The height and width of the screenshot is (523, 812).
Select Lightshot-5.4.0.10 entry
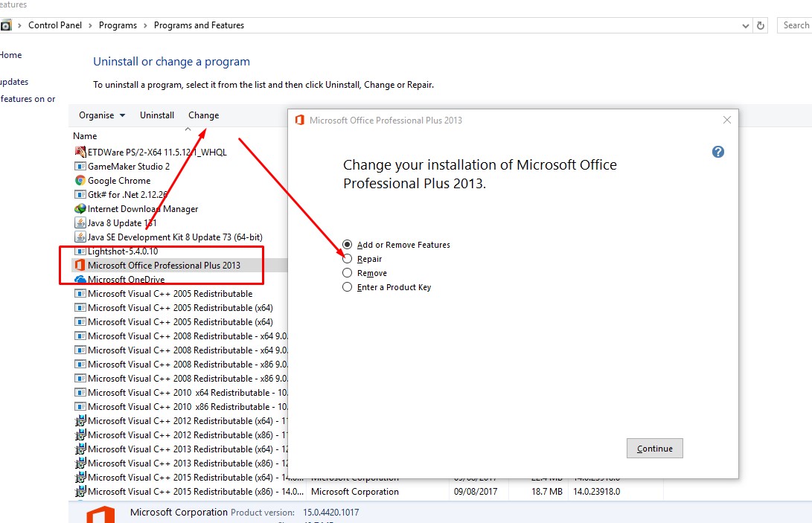[x=123, y=251]
